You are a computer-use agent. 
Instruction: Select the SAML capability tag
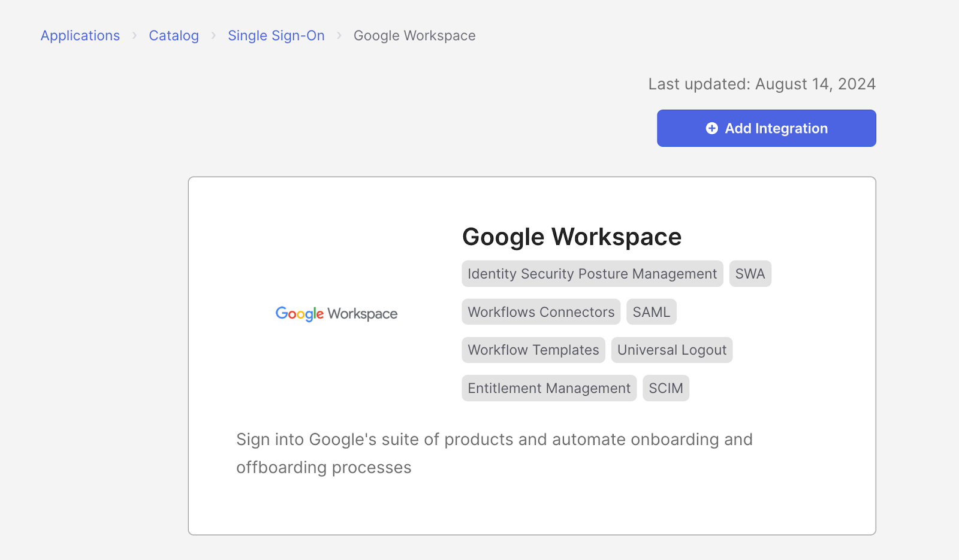click(651, 311)
